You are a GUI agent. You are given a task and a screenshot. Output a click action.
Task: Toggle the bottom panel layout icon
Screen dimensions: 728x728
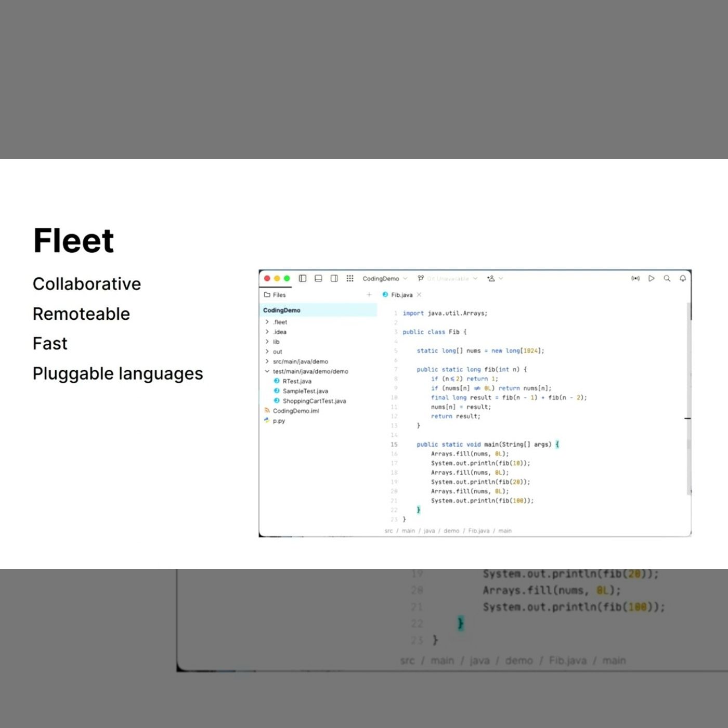318,279
